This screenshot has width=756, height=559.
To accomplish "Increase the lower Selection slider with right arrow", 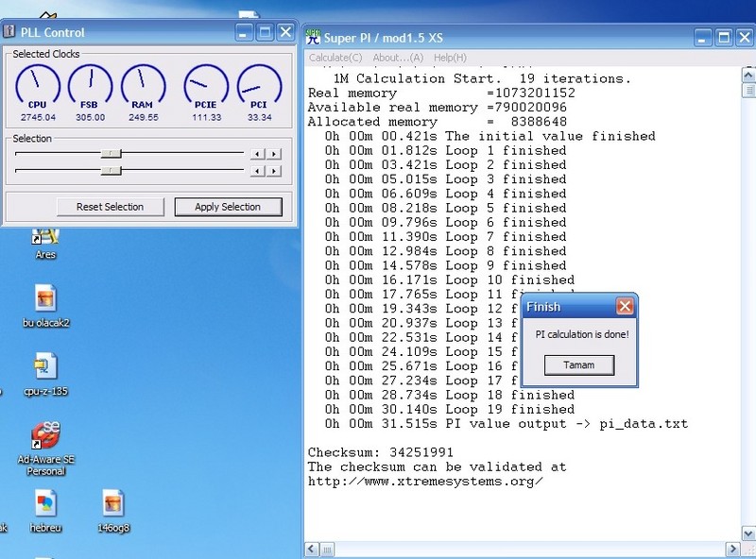I will 274,171.
